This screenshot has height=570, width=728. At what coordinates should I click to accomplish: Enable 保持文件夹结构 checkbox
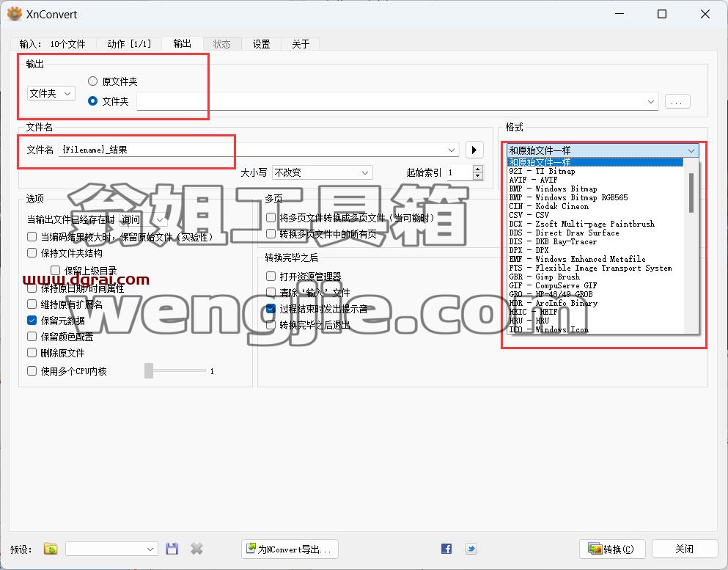(32, 252)
